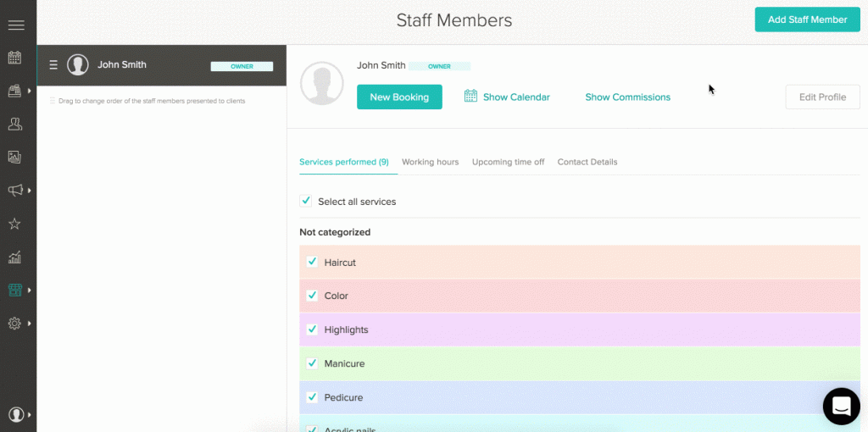Expand the settings gear submenu arrow

click(x=29, y=324)
